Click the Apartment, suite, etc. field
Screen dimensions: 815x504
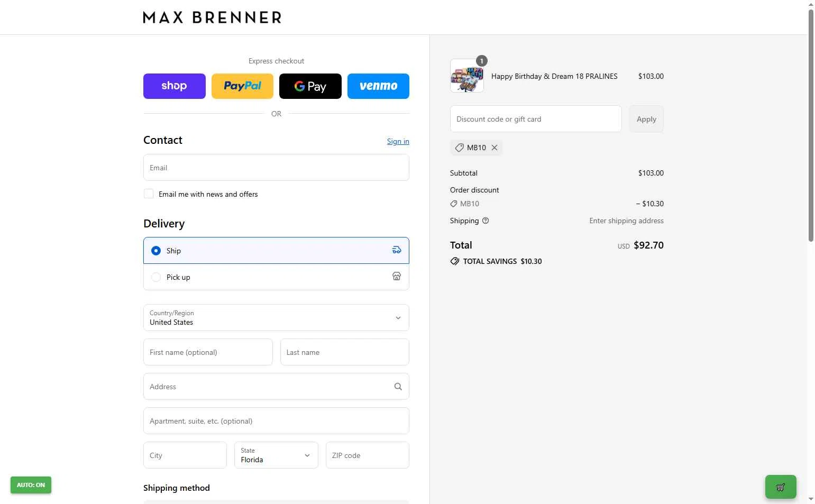pyautogui.click(x=276, y=421)
